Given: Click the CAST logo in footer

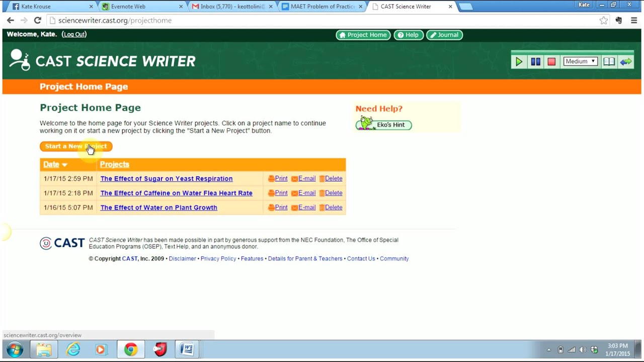Looking at the screenshot, I should click(x=62, y=243).
